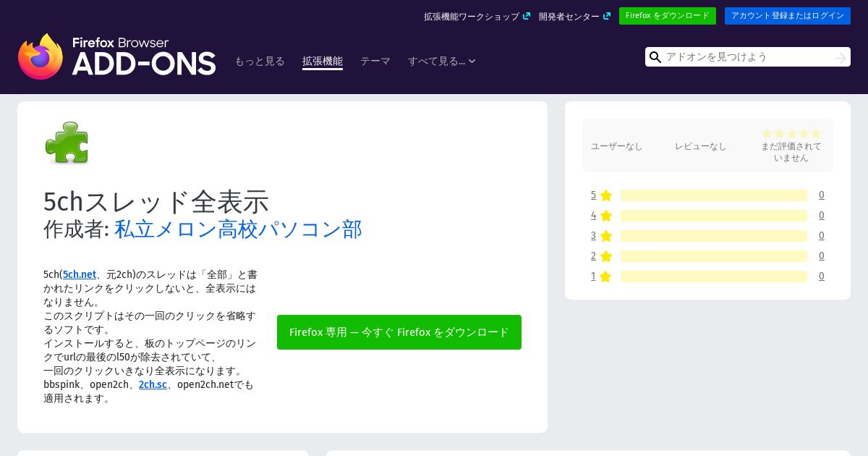Open author link 私立メロン高校パソコン部
The image size is (868, 456).
click(x=238, y=229)
